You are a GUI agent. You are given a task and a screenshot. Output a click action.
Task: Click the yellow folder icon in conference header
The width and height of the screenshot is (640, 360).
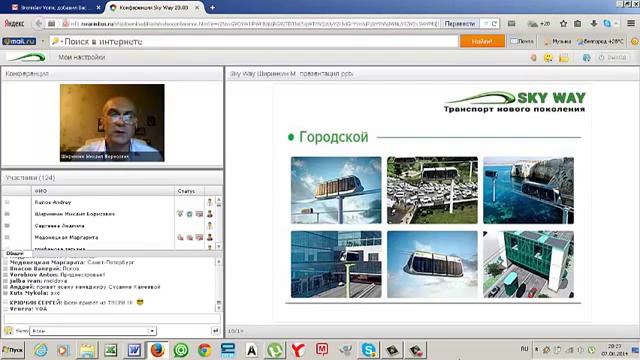564,58
